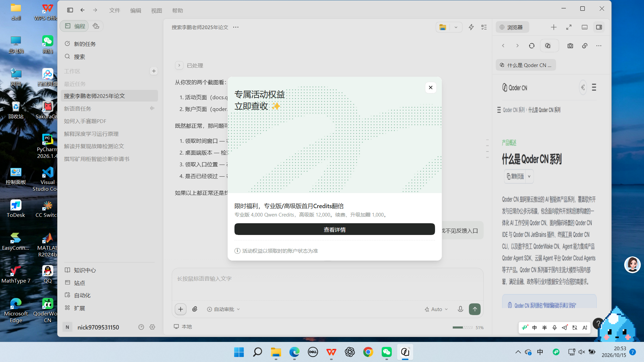Open the 自动审批 dropdown

tap(223, 309)
